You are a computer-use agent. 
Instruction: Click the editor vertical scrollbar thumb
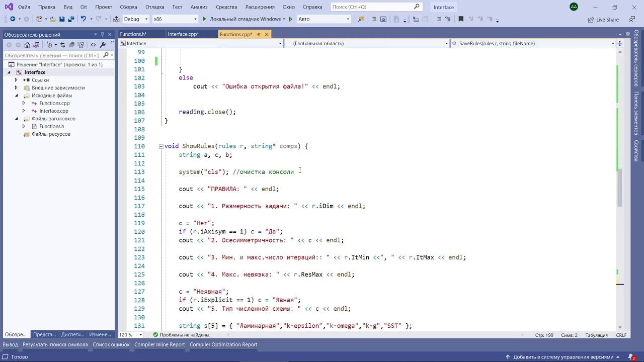[620, 188]
